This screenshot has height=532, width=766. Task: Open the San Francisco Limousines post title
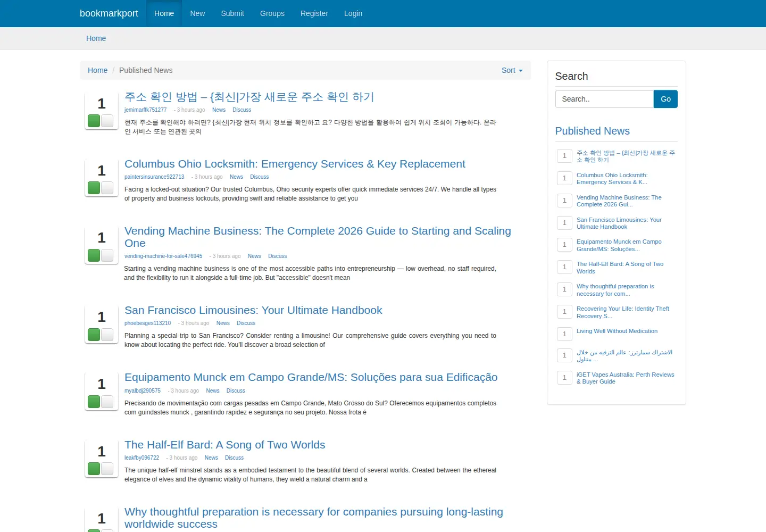253,310
